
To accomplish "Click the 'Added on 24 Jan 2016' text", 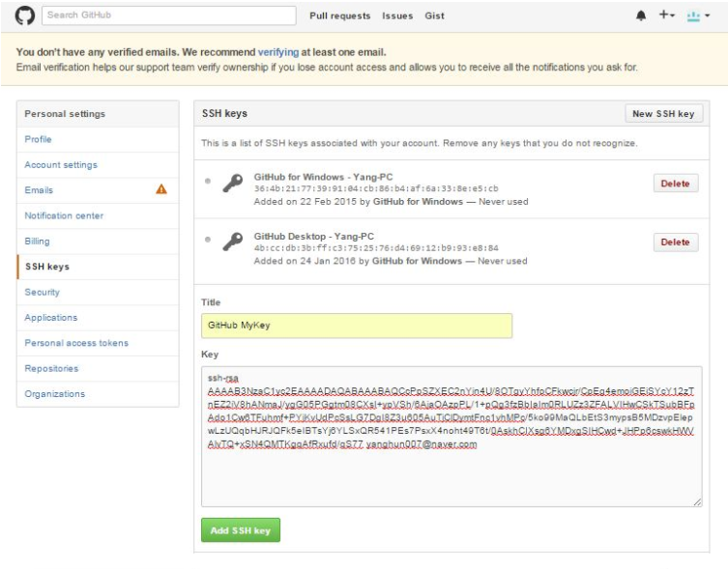I will (x=305, y=261).
